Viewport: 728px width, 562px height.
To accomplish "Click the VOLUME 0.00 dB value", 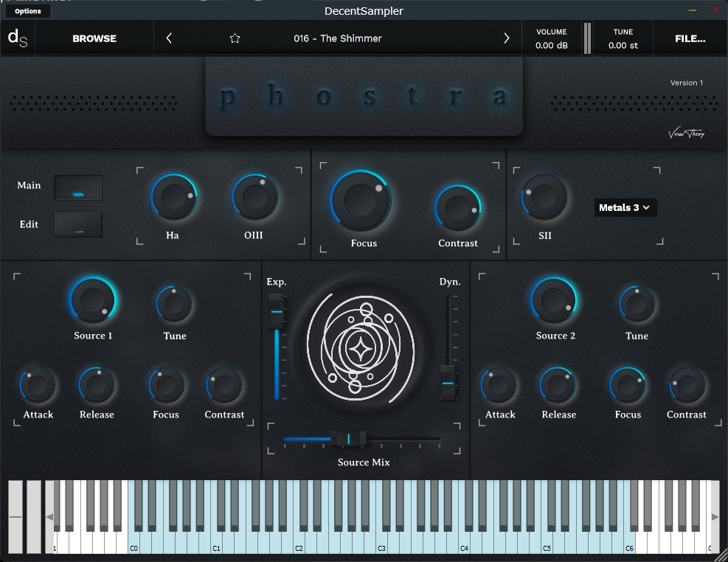I will coord(552,46).
